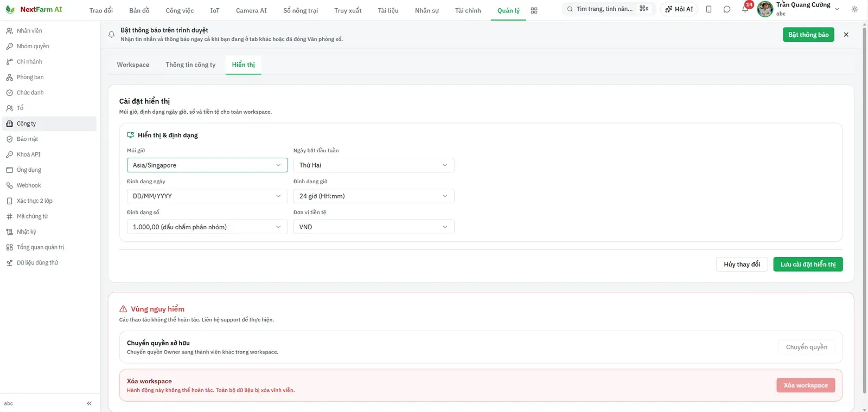Click the Bật thông báo button

808,35
